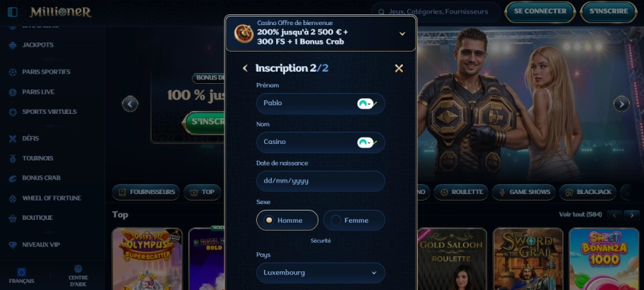This screenshot has width=644, height=290.
Task: Switch language via Français flag
Action: (x=21, y=272)
